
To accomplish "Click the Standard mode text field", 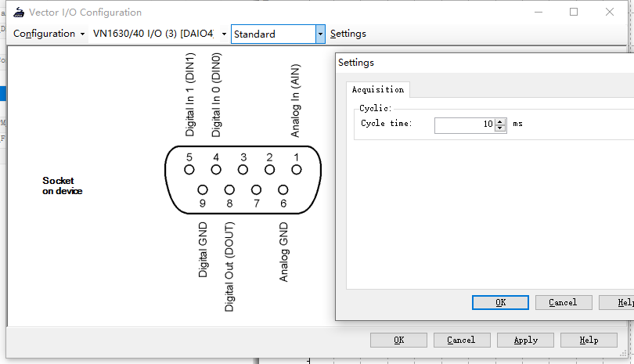I will (x=274, y=34).
